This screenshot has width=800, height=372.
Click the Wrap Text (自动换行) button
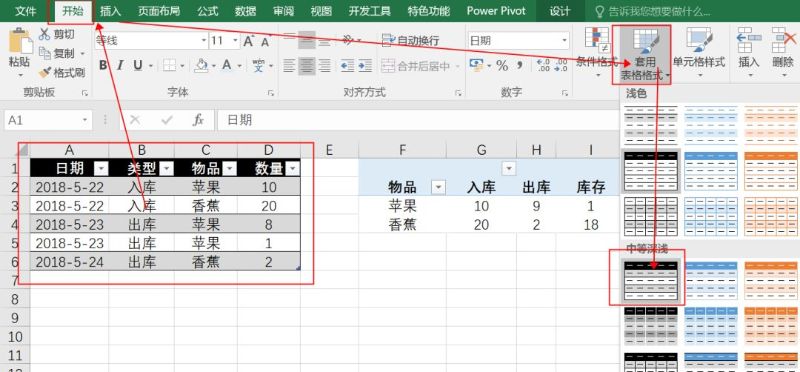(x=411, y=40)
